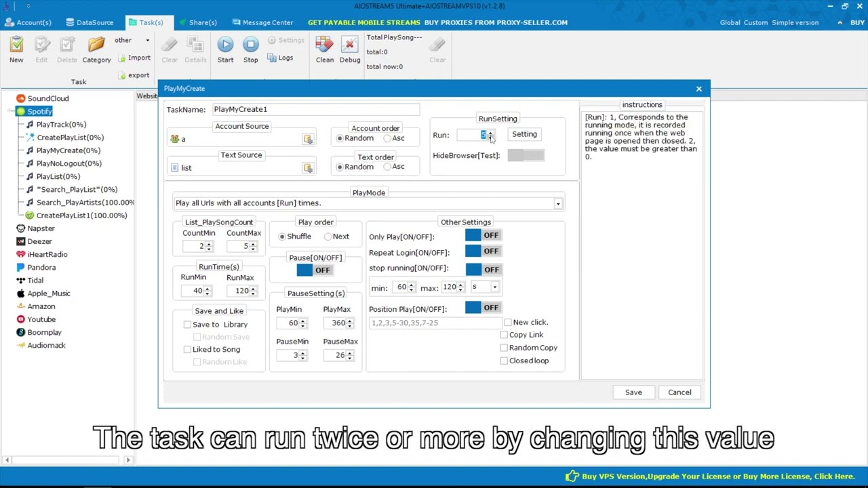Toggle stop running[ON/OFF] switch
This screenshot has height=488, width=868.
(484, 269)
